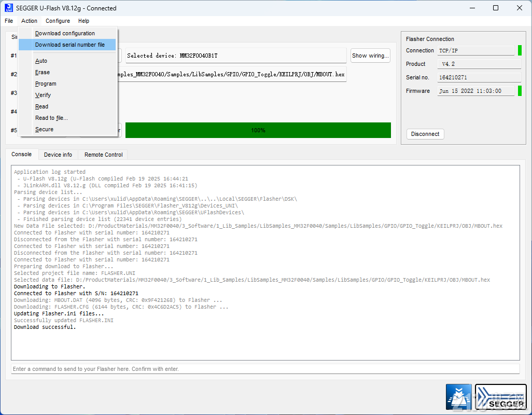
Task: Click the 'New Data File selected' log line
Action: (x=258, y=226)
